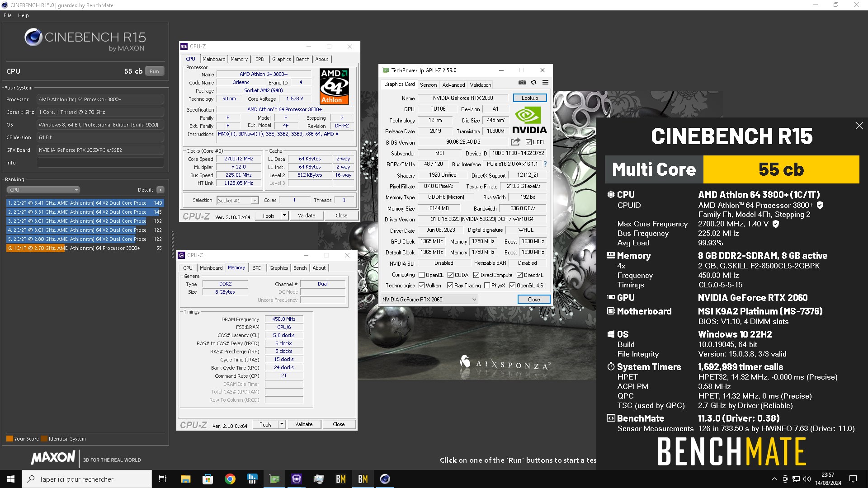The width and height of the screenshot is (868, 488).
Task: Open Microsoft Store from the taskbar
Action: click(x=208, y=479)
